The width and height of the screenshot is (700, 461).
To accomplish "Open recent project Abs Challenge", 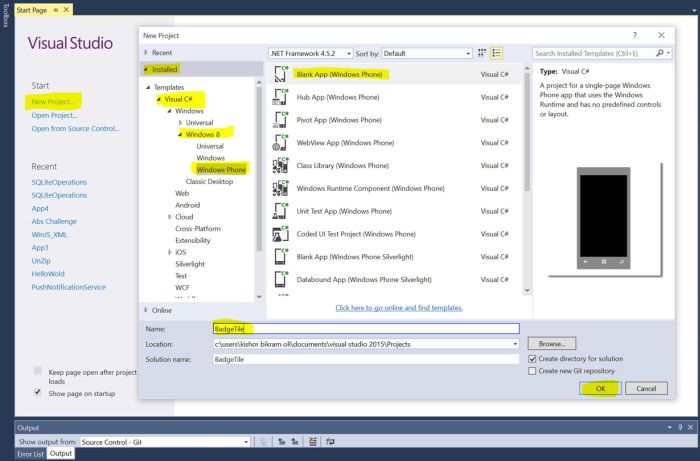I will (x=54, y=221).
